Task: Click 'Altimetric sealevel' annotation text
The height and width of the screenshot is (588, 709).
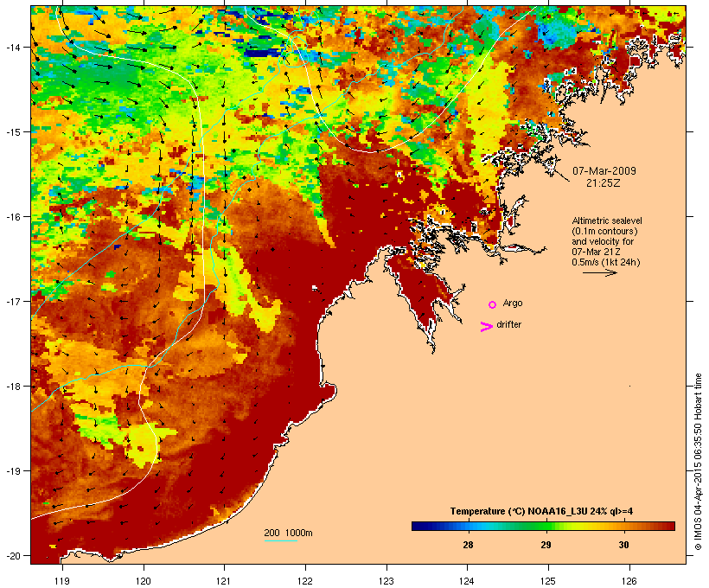Action: click(607, 220)
